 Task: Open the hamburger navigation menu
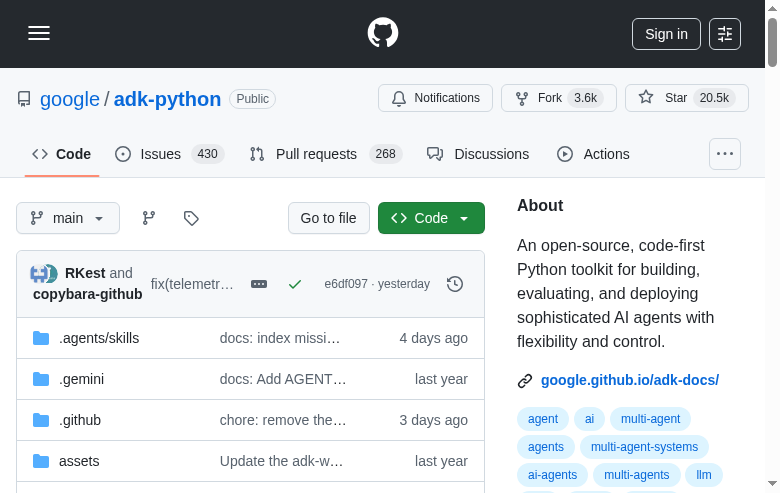(39, 33)
